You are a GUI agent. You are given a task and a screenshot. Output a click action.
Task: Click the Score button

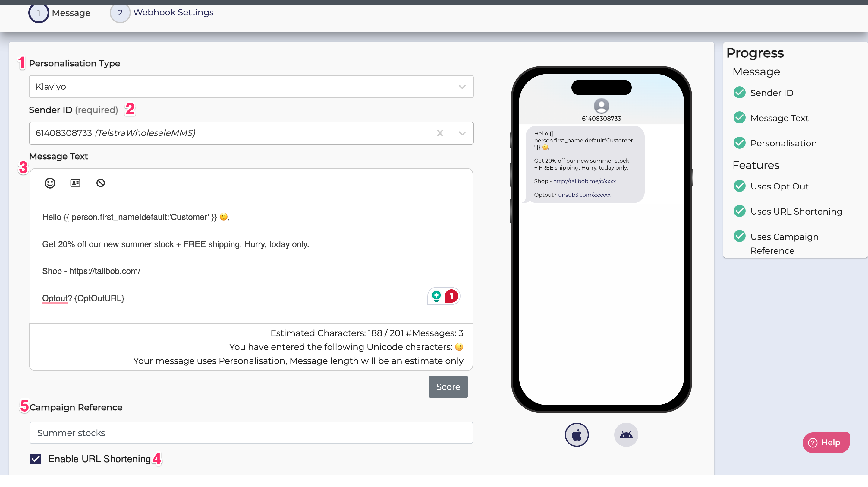coord(448,387)
